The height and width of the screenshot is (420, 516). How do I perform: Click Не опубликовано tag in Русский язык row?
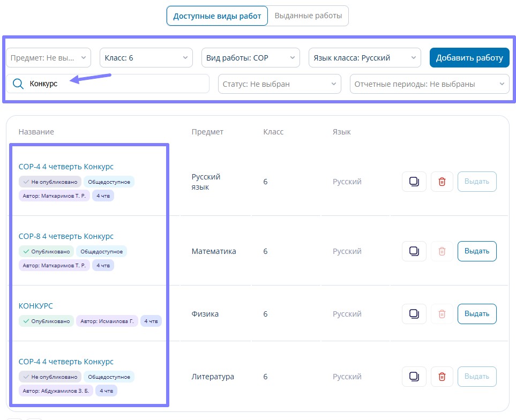pos(50,182)
